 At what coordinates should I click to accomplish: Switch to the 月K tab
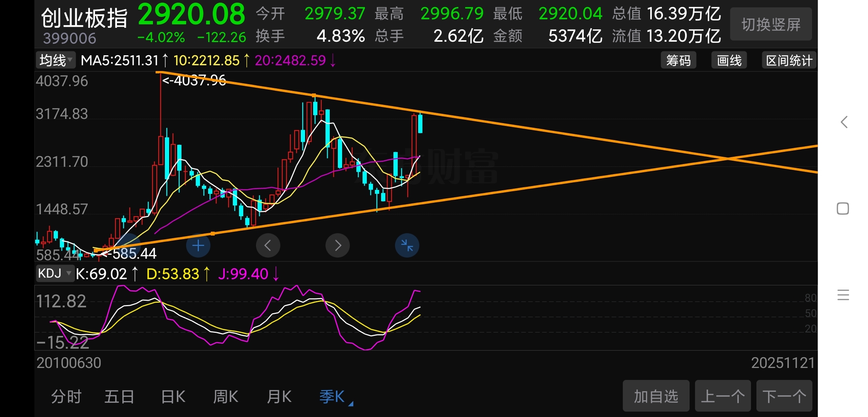coord(279,397)
